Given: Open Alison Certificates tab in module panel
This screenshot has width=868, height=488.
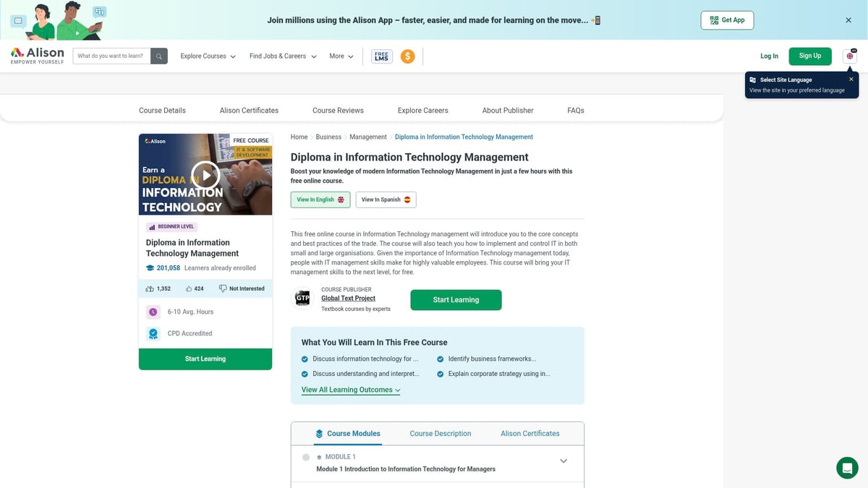Looking at the screenshot, I should tap(530, 434).
